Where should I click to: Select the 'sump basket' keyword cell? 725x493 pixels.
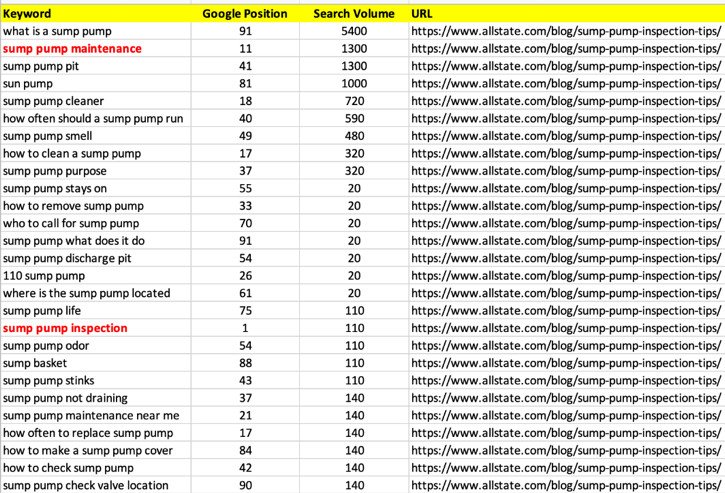96,363
